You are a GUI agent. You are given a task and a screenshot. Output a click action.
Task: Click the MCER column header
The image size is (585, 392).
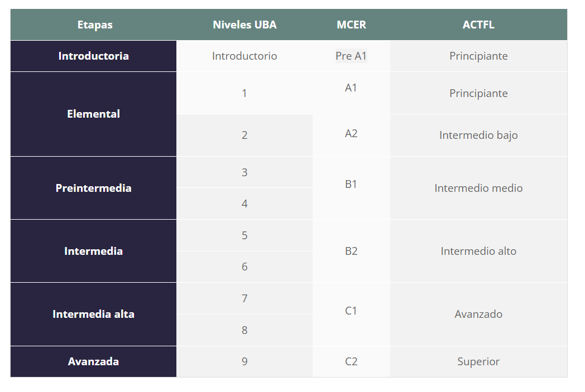(x=351, y=25)
